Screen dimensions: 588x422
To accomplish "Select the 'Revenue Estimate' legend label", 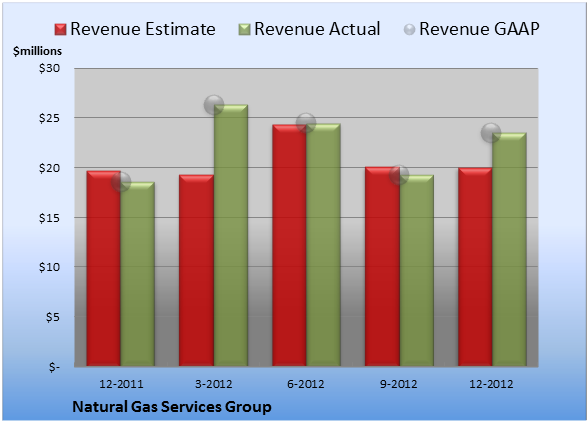I will point(143,29).
